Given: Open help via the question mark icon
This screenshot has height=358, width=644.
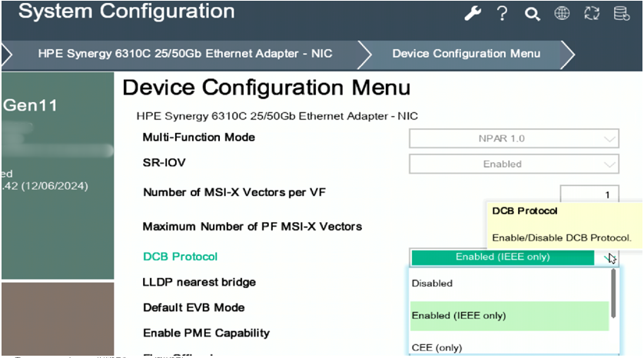Looking at the screenshot, I should tap(502, 14).
